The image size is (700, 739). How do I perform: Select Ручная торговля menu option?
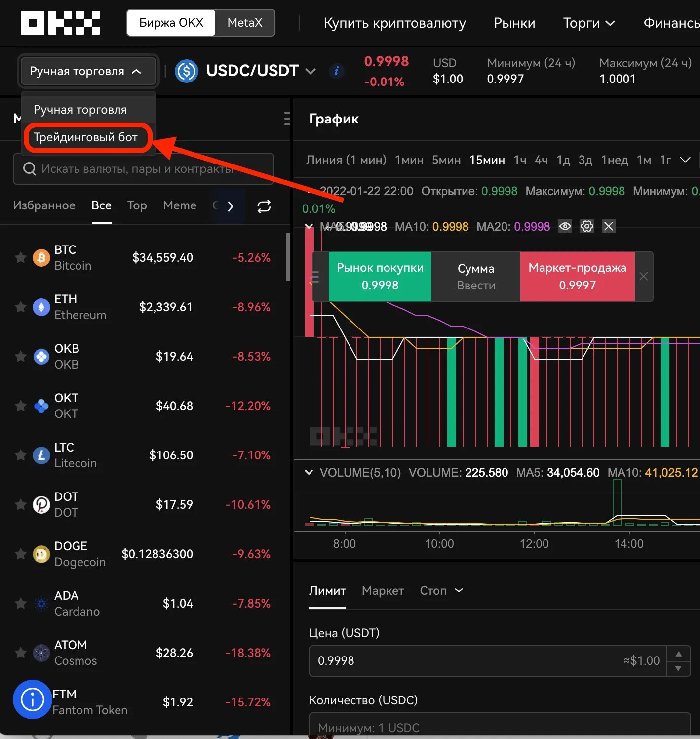pyautogui.click(x=80, y=110)
